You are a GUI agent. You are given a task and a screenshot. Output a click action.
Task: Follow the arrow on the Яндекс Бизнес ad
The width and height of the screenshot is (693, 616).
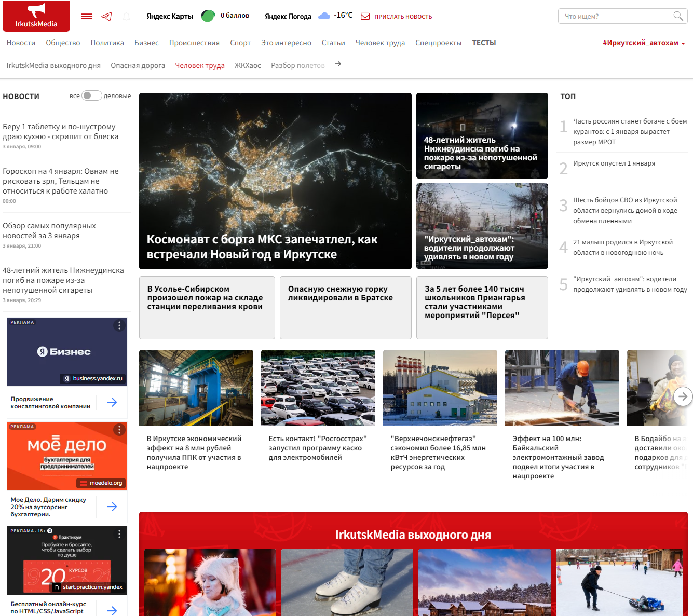click(112, 402)
